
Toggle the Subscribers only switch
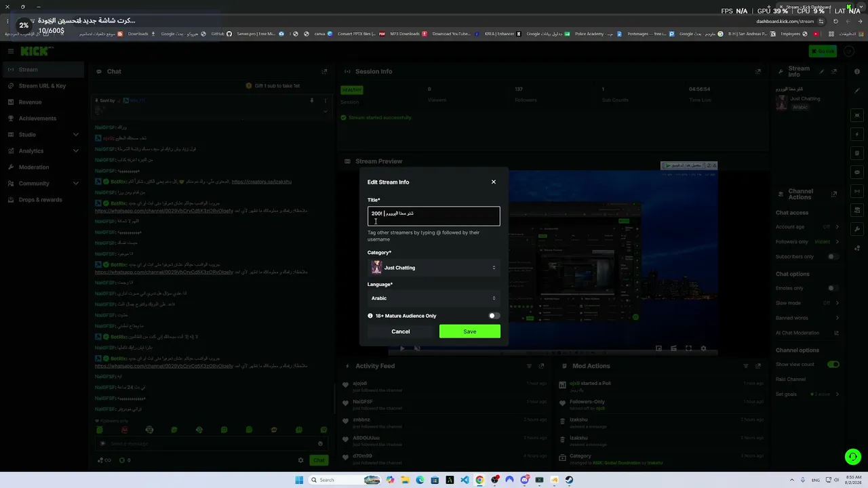(833, 257)
